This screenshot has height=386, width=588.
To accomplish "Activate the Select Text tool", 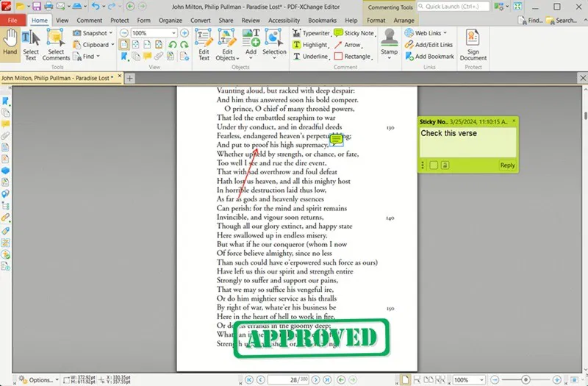I will (x=31, y=45).
